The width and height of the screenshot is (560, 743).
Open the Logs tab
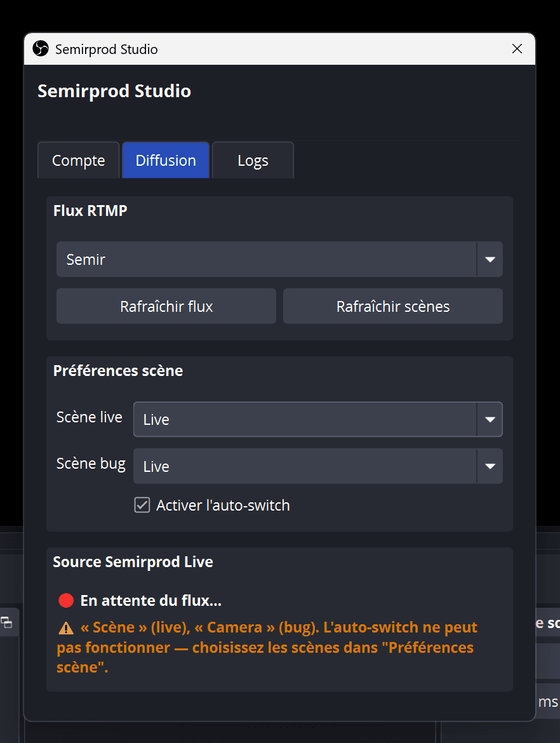(253, 161)
